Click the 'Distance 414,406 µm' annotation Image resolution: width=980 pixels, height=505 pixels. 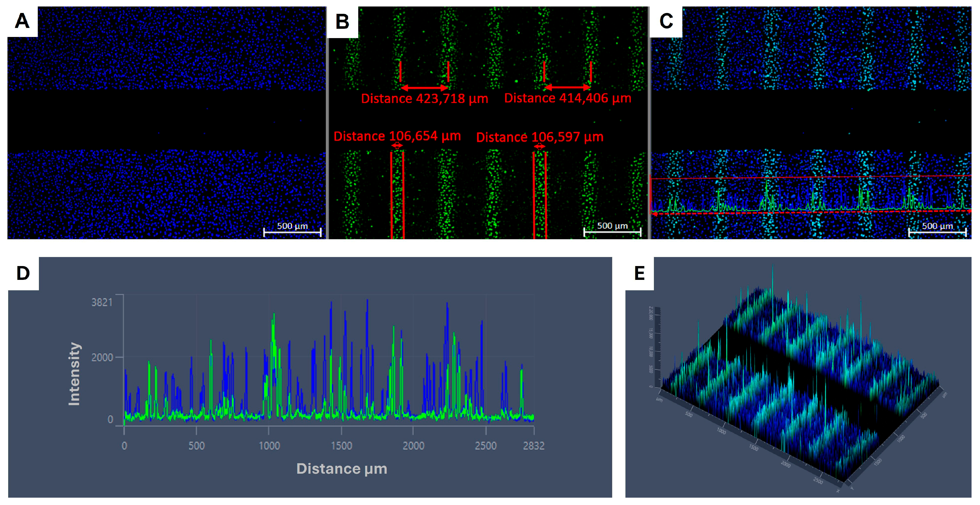tap(568, 98)
